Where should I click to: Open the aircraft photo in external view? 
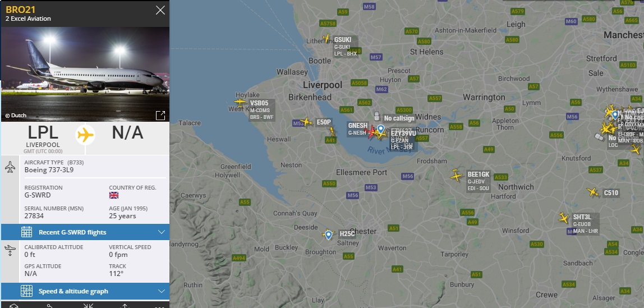click(160, 116)
